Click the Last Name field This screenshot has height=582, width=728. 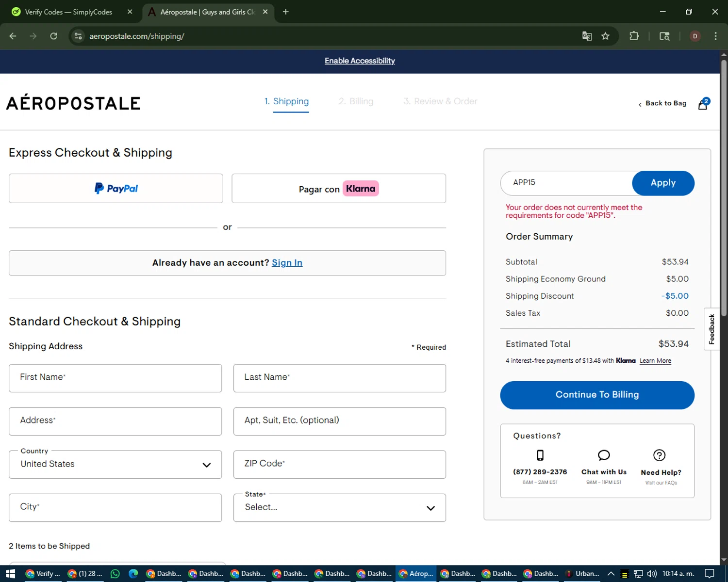(x=340, y=378)
